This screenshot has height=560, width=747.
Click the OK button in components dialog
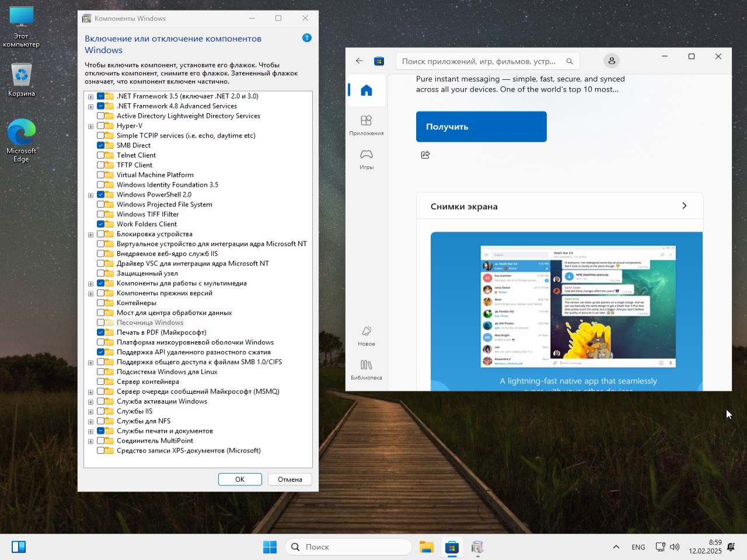[x=240, y=479]
